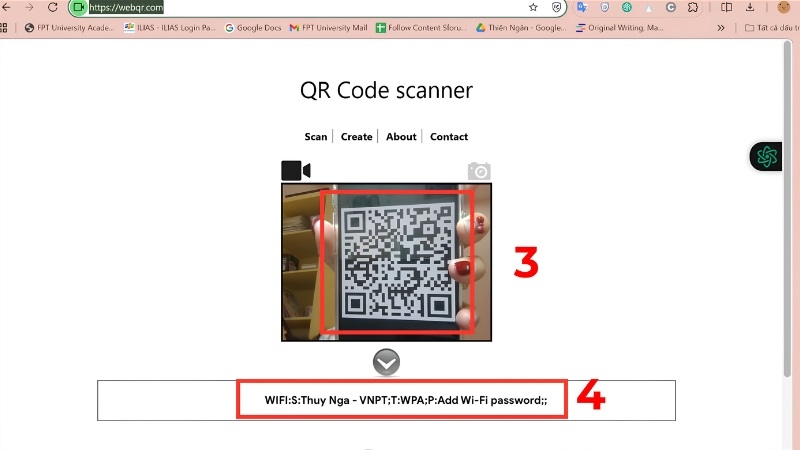
Task: Click the blue shield extension icon
Action: point(605,7)
